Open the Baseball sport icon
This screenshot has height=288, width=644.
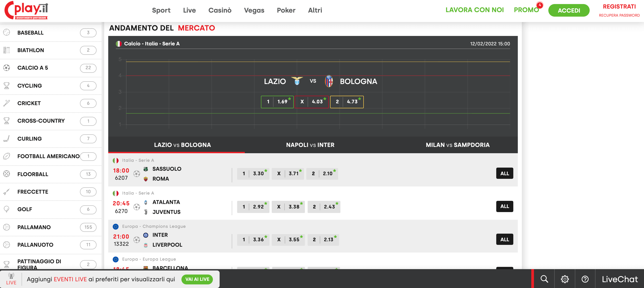coord(7,33)
